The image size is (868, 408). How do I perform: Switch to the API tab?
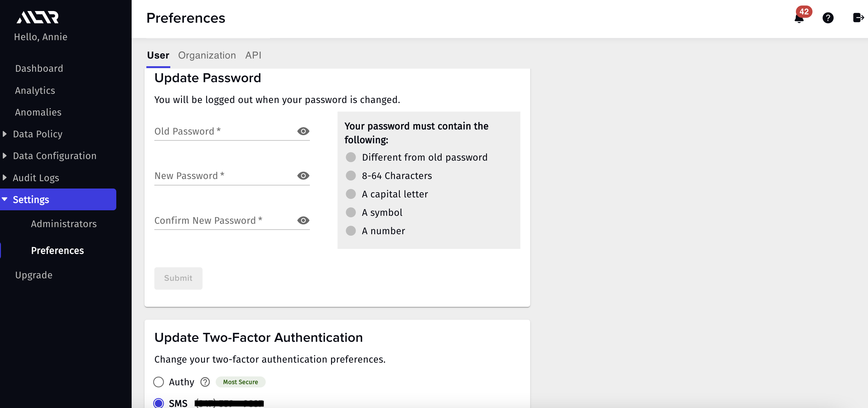click(253, 55)
